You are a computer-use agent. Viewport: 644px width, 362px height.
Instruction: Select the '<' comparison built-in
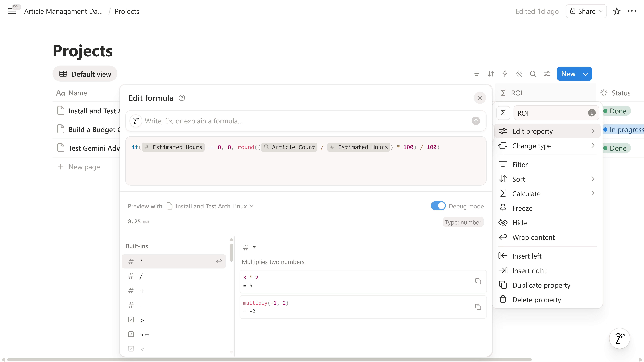coord(174,349)
